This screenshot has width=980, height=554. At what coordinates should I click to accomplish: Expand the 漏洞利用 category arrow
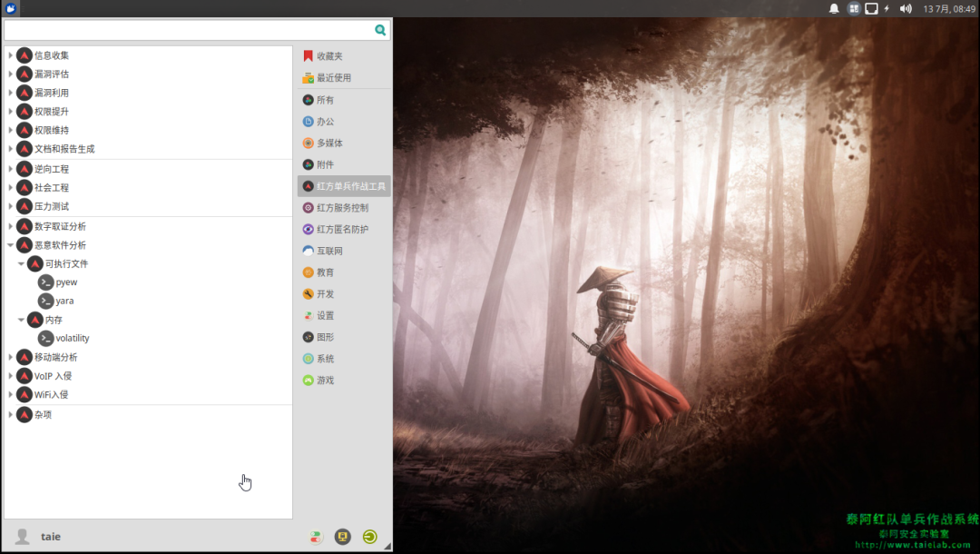(10, 94)
